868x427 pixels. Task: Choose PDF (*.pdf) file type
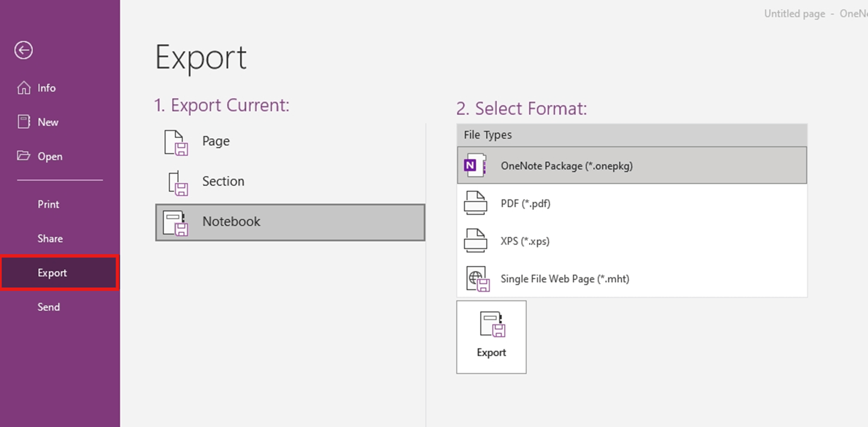point(525,203)
